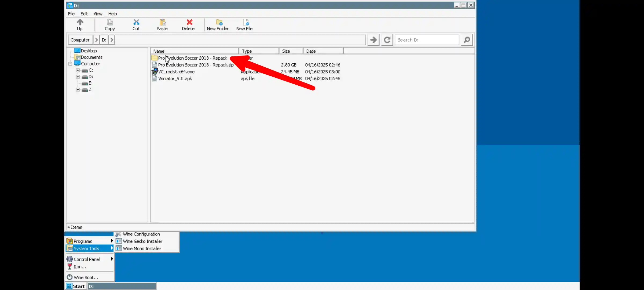Image resolution: width=644 pixels, height=290 pixels.
Task: Open Wine Configuration from System Tools
Action: pyautogui.click(x=141, y=234)
